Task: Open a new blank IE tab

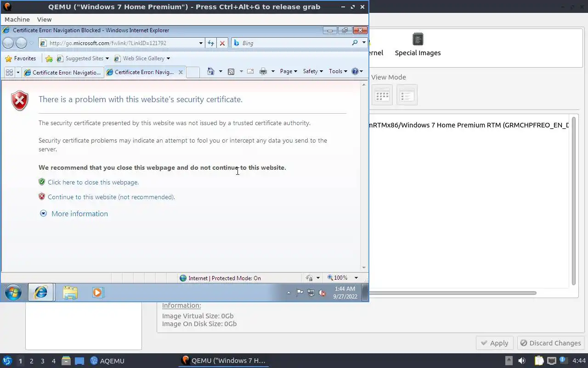Action: click(x=193, y=72)
